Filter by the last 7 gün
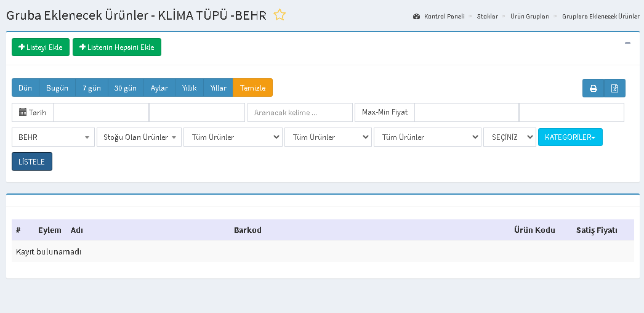644x313 pixels. pyautogui.click(x=92, y=87)
